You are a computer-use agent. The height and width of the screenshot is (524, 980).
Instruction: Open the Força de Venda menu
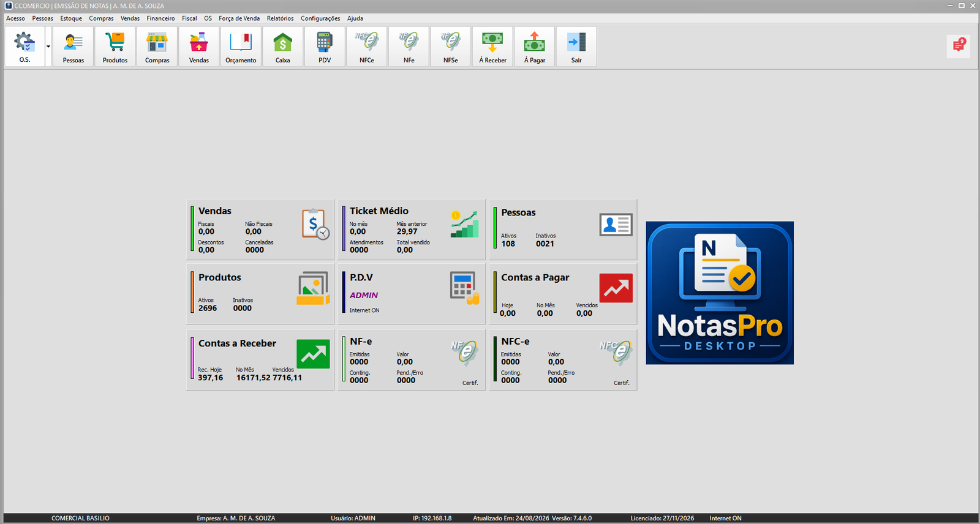[239, 18]
